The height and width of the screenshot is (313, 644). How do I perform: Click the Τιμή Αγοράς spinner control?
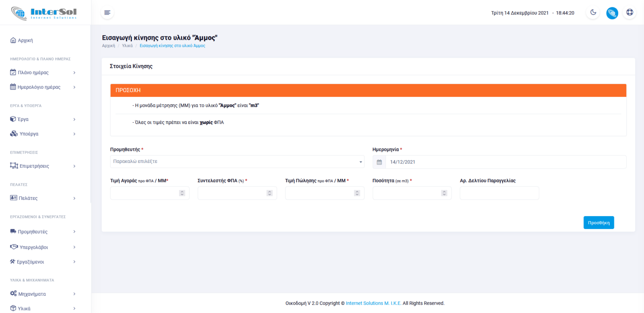[x=182, y=193]
